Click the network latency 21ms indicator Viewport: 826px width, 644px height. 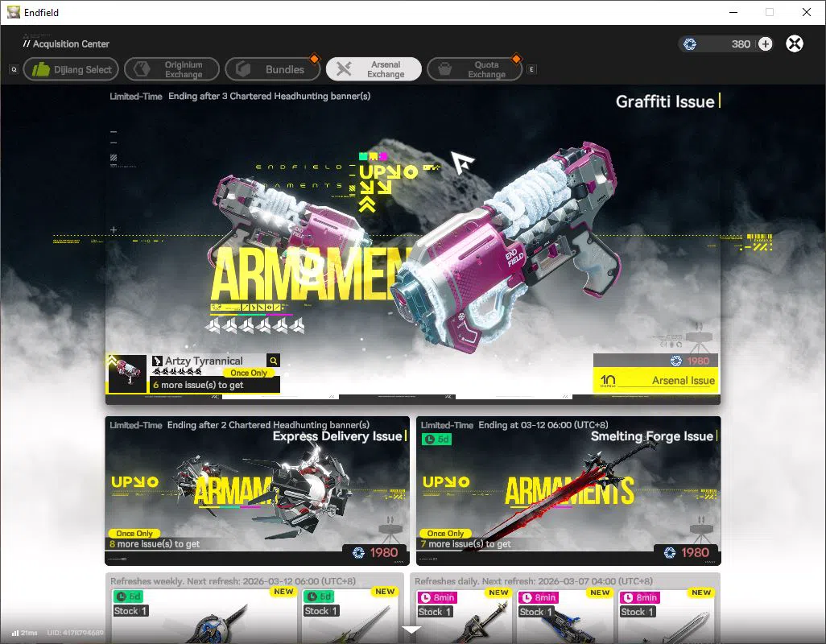[x=25, y=633]
